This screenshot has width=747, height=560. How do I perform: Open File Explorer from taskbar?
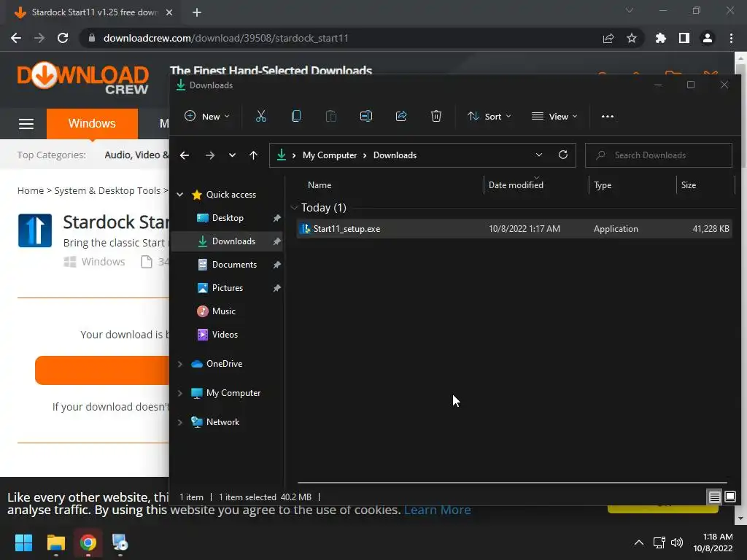(55, 542)
